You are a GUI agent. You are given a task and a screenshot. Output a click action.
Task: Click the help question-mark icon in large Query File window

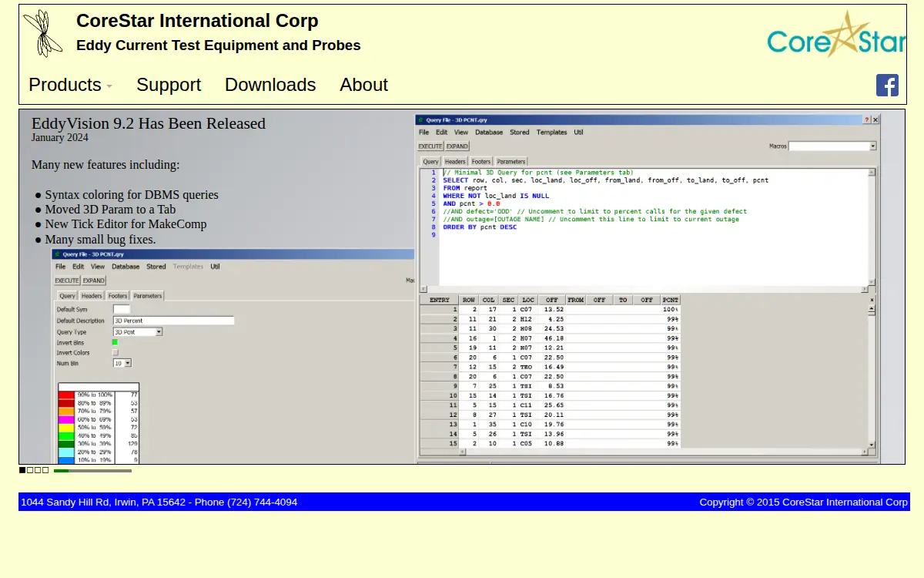(x=867, y=120)
